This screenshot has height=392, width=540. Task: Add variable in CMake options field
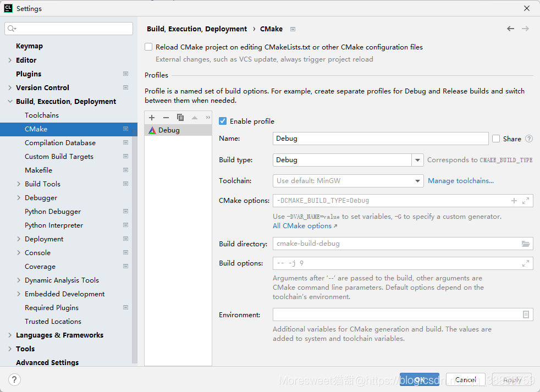(x=514, y=201)
